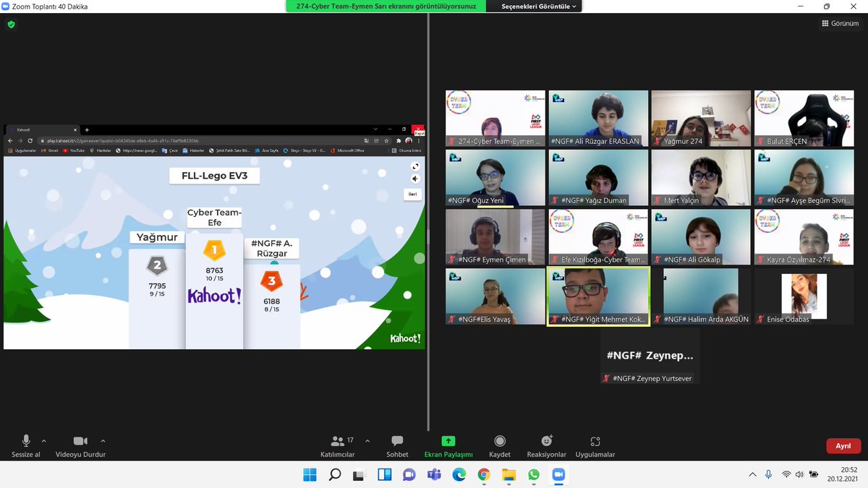This screenshot has height=488, width=868.
Task: Stop video with Videoyu Durdur
Action: pos(80,446)
